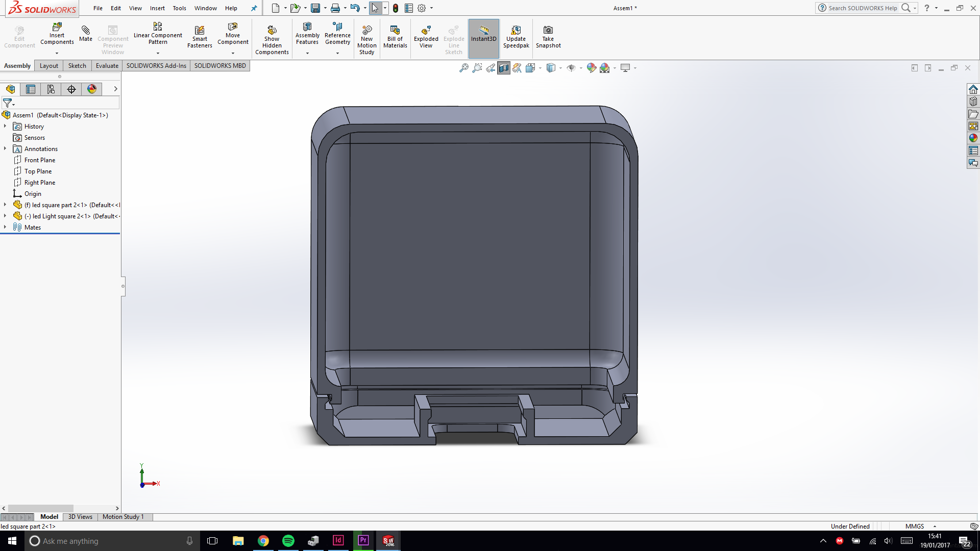
Task: Open DimXpertManager tab
Action: 71,89
